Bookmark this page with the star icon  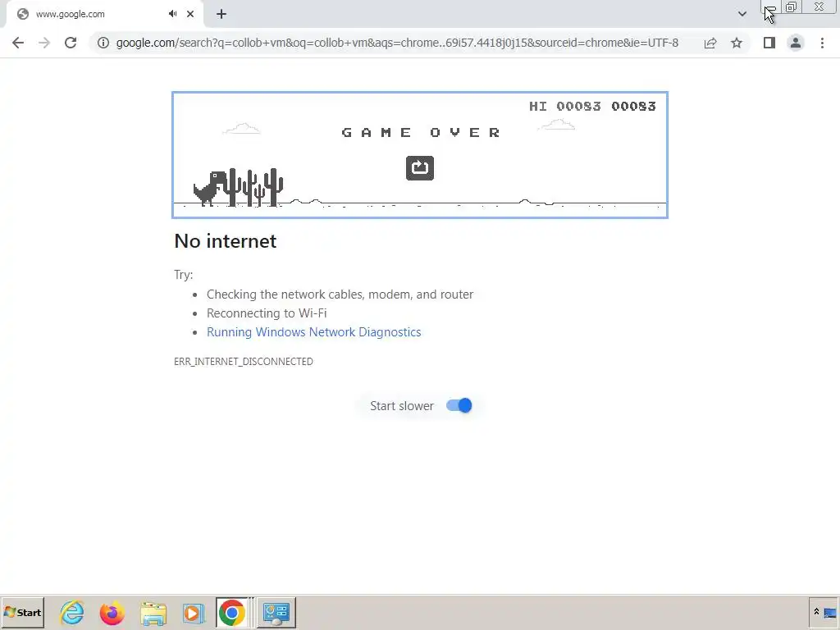pyautogui.click(x=737, y=43)
